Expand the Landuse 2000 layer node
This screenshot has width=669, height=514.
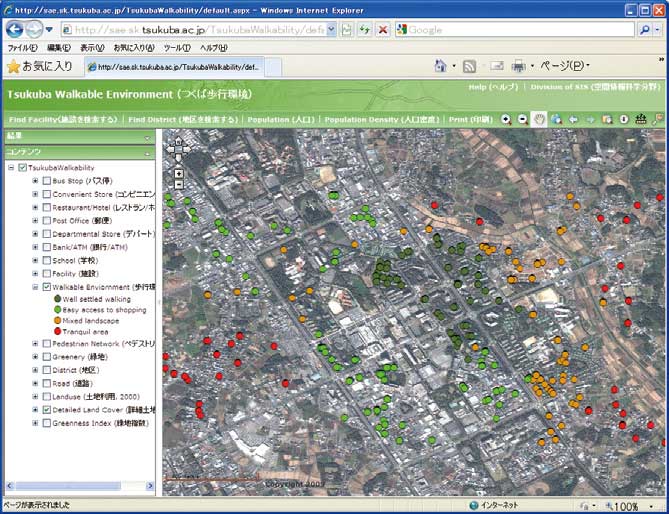pyautogui.click(x=35, y=396)
